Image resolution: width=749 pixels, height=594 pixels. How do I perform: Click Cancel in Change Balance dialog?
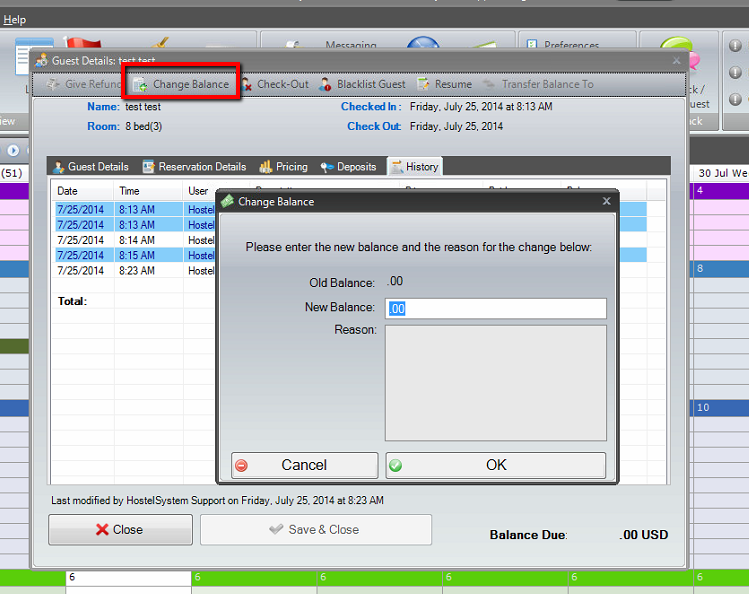[304, 465]
